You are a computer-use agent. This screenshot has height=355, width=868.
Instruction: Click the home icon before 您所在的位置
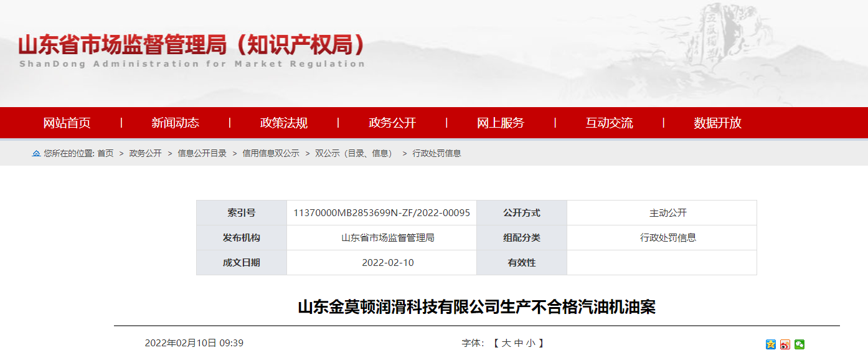[36, 153]
